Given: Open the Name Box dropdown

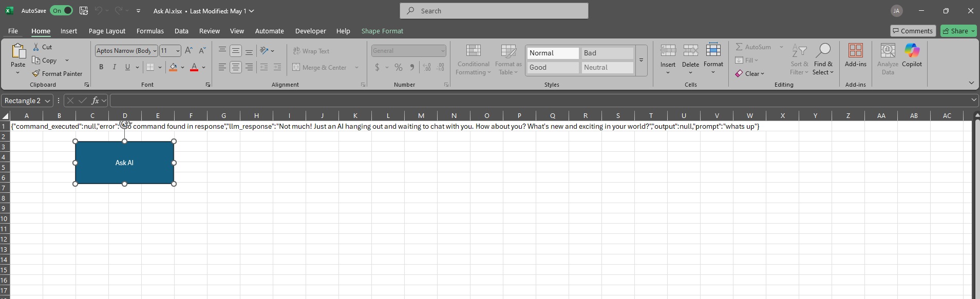Looking at the screenshot, I should coord(48,101).
